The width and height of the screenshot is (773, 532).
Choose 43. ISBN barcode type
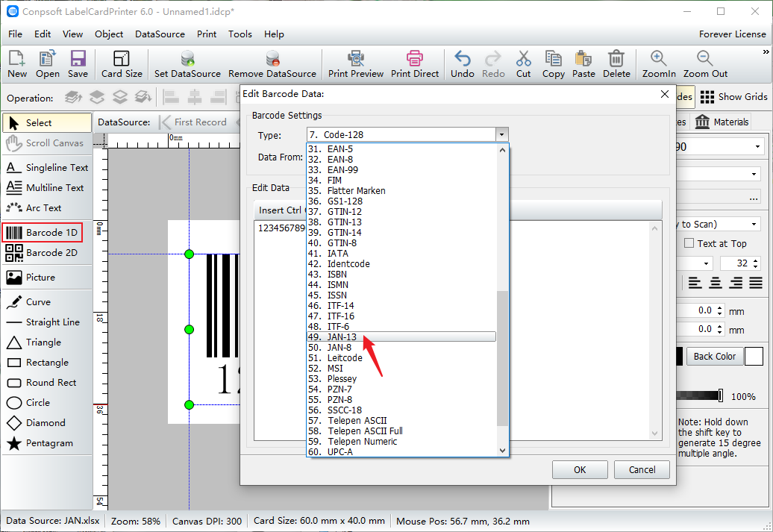pyautogui.click(x=401, y=274)
